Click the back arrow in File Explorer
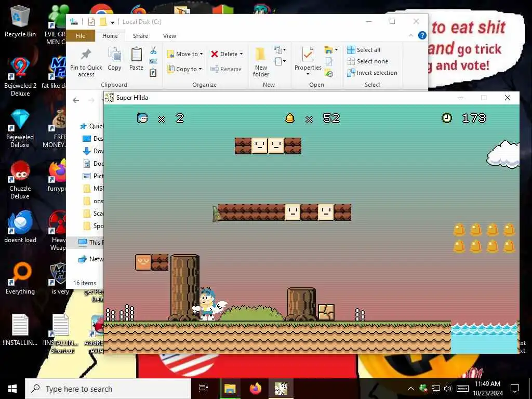Viewport: 532px width, 399px height. click(76, 100)
